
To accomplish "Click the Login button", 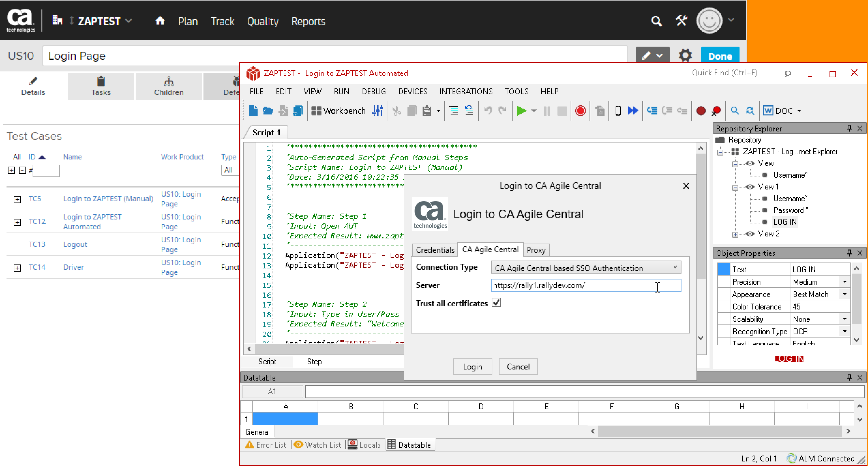I will point(472,367).
